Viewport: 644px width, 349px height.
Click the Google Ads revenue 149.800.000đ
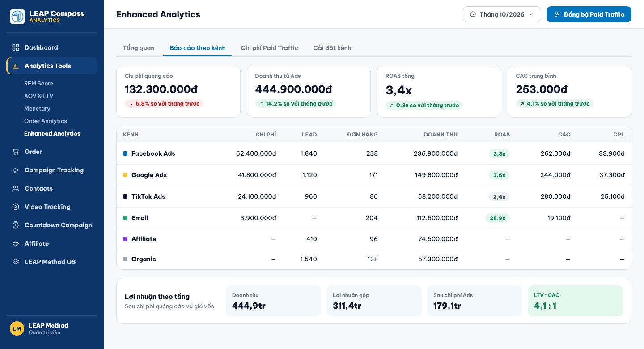pyautogui.click(x=436, y=175)
